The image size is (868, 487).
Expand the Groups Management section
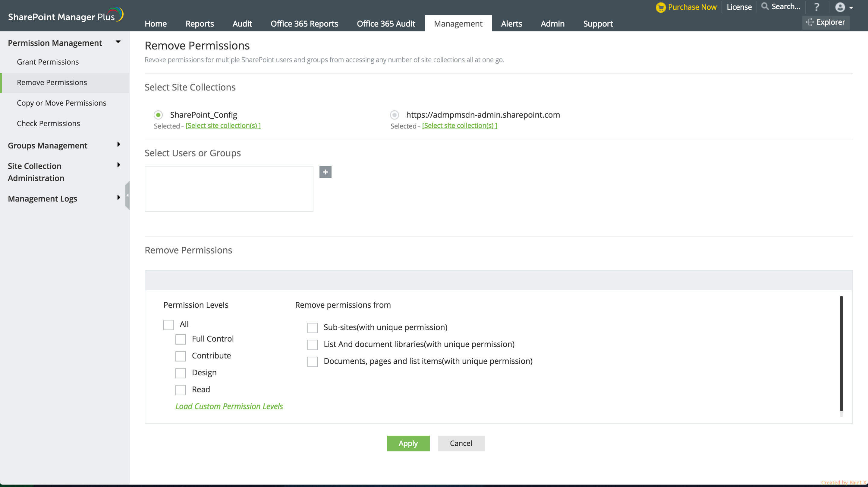(118, 145)
